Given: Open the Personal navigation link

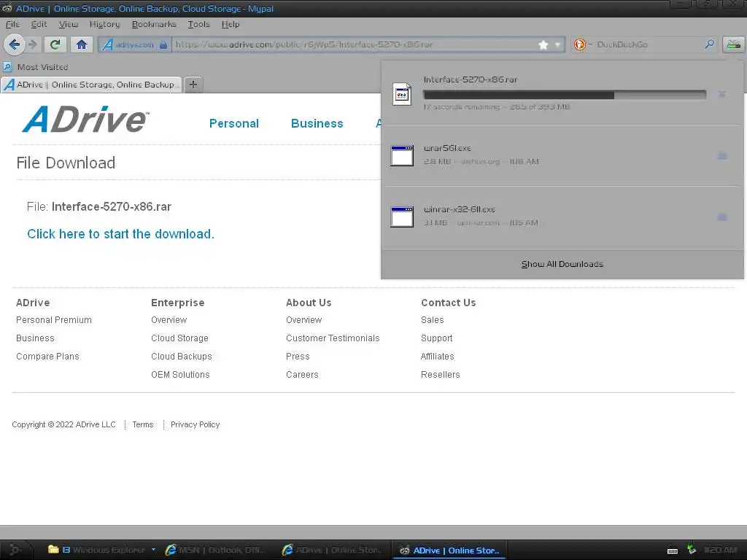Looking at the screenshot, I should pos(234,123).
